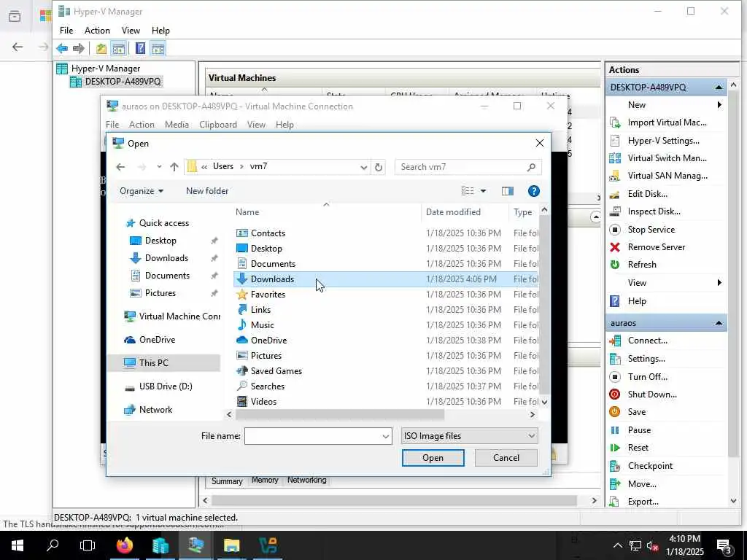
Task: Pause the auraos virtual machine
Action: [639, 430]
